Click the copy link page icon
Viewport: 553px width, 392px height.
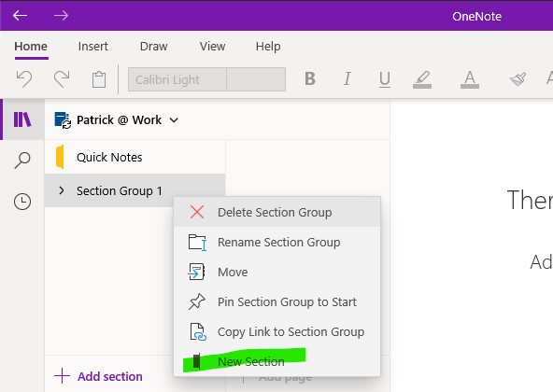pos(198,332)
